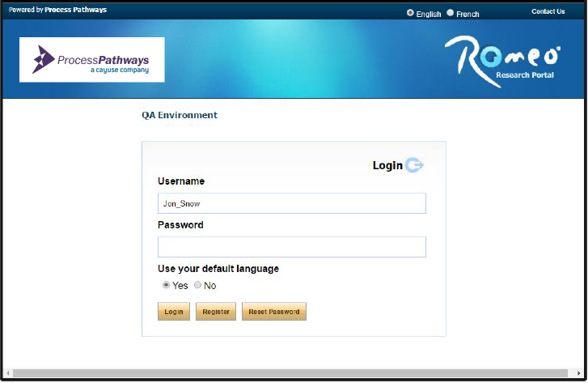Focus the Username field containing Jon_Snow
Viewport: 588px width, 383px height.
291,203
